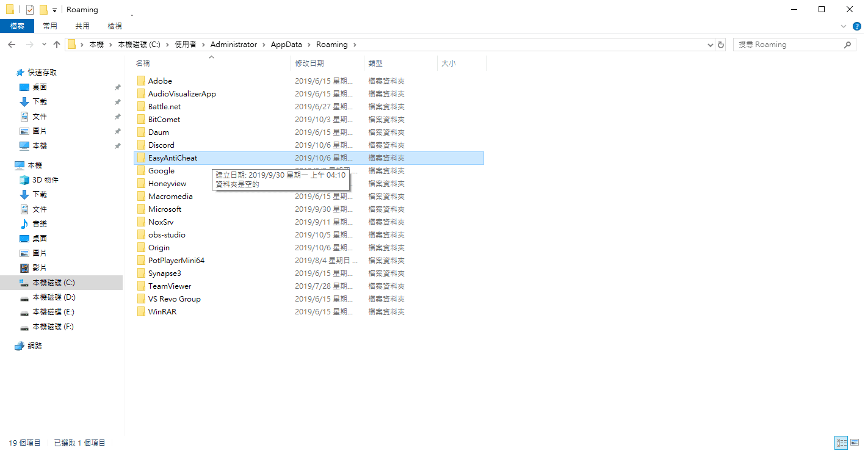Open the recent locations dropdown arrow
Screen dimensions: 868x456
click(x=44, y=45)
